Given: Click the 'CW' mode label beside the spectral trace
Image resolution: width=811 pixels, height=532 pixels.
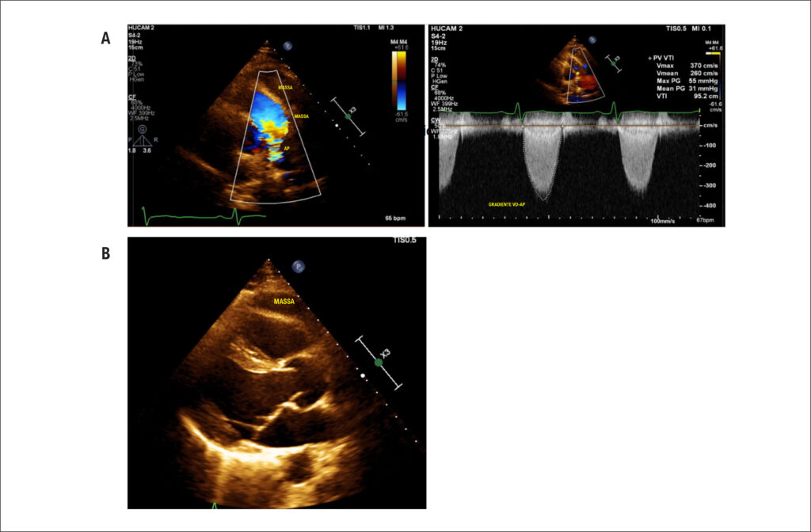Looking at the screenshot, I should click(436, 121).
